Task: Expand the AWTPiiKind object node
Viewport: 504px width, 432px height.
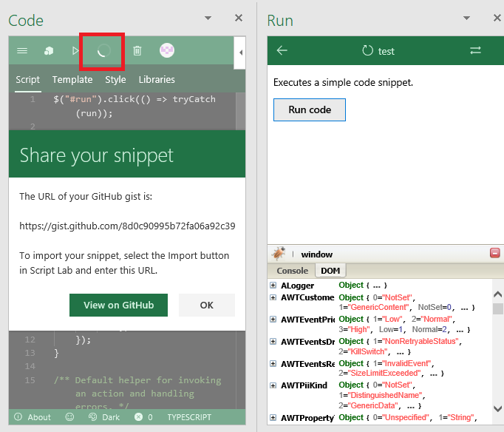Action: click(273, 385)
